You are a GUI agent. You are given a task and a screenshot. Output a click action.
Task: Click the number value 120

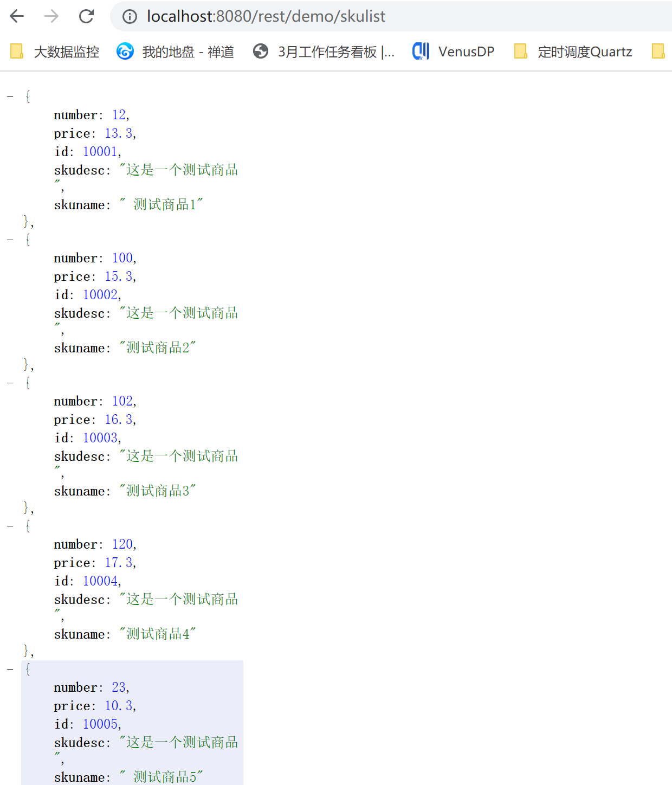tap(122, 544)
